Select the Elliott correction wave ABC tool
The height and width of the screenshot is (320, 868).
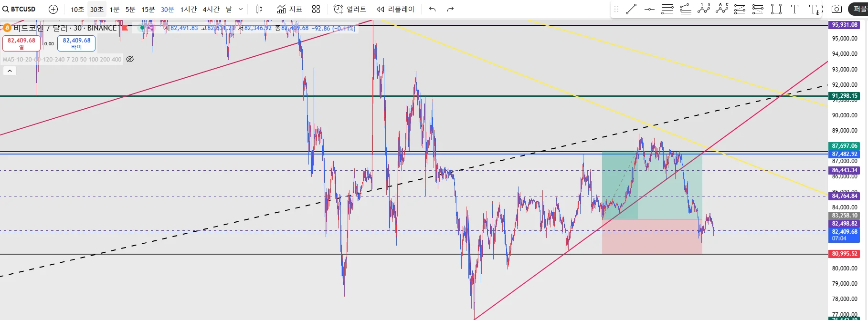[x=722, y=9]
